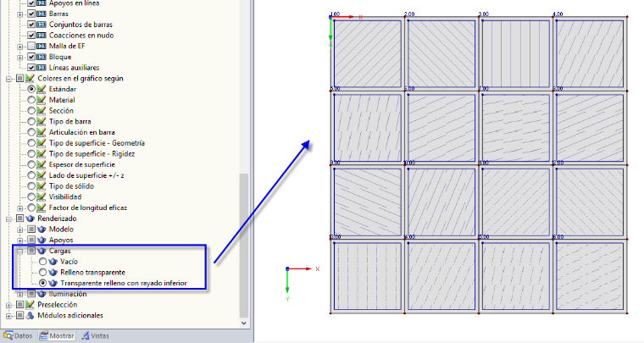Select the Visibilidad radio button

(x=31, y=197)
